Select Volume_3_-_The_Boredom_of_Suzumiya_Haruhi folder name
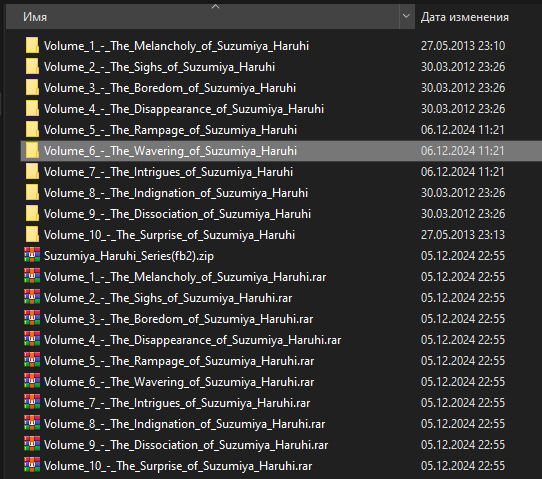 click(x=170, y=88)
